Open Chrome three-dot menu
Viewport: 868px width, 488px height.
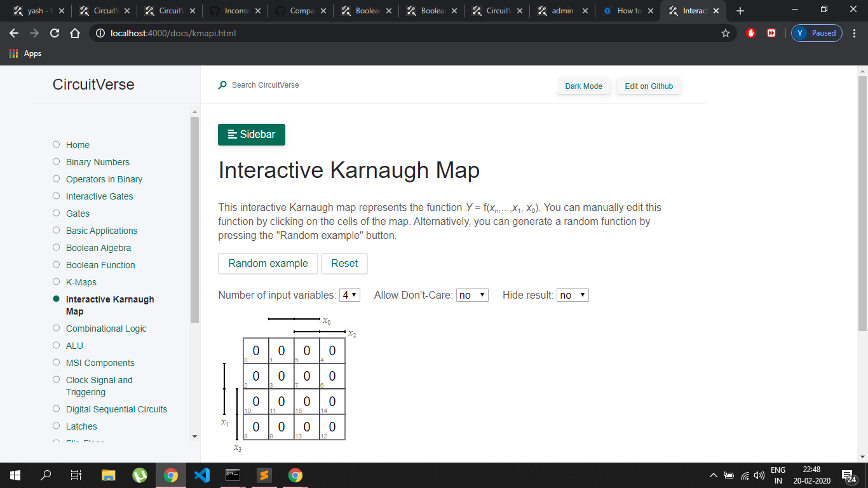point(855,33)
